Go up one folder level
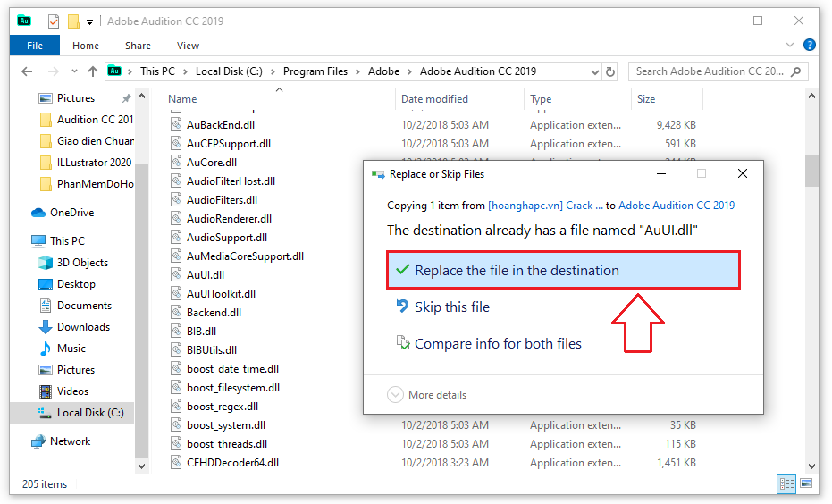 (x=93, y=71)
